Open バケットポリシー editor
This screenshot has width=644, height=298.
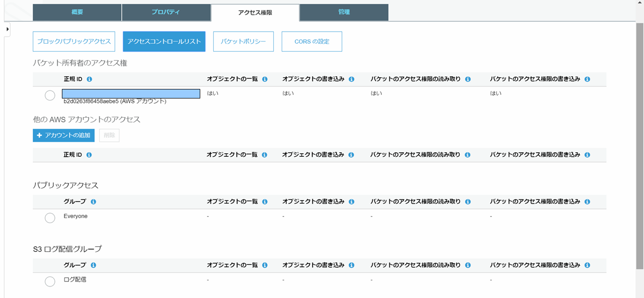244,42
